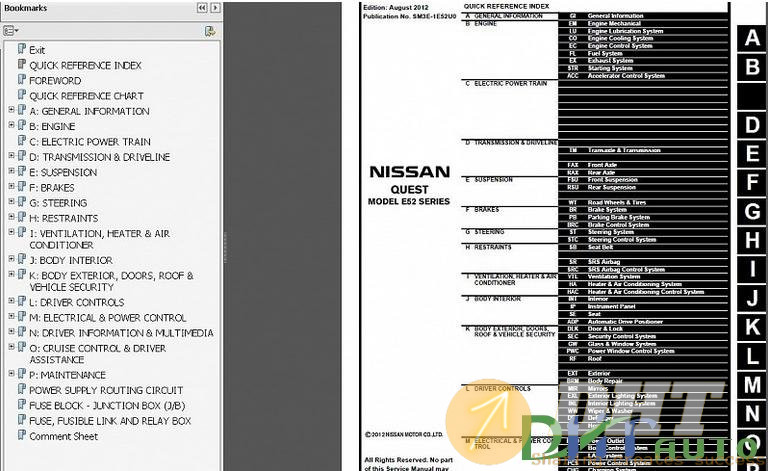The width and height of the screenshot is (768, 471).
Task: Expand the B: ENGINE bookmark
Action: coord(11,125)
